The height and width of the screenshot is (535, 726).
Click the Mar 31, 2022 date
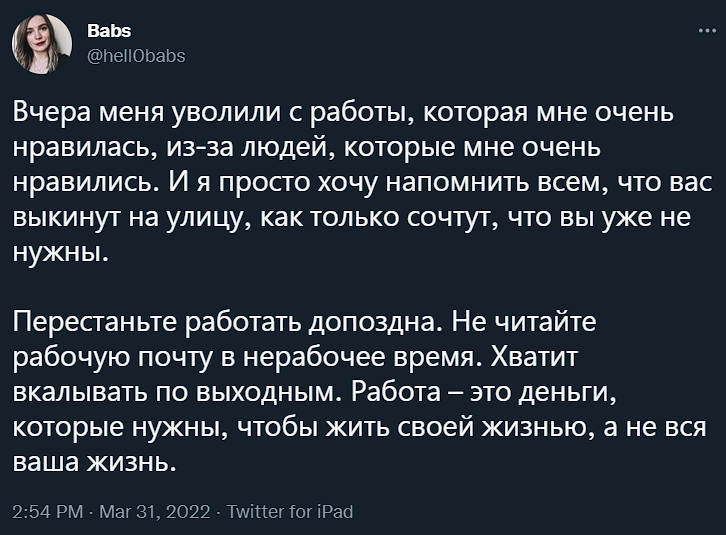click(154, 512)
